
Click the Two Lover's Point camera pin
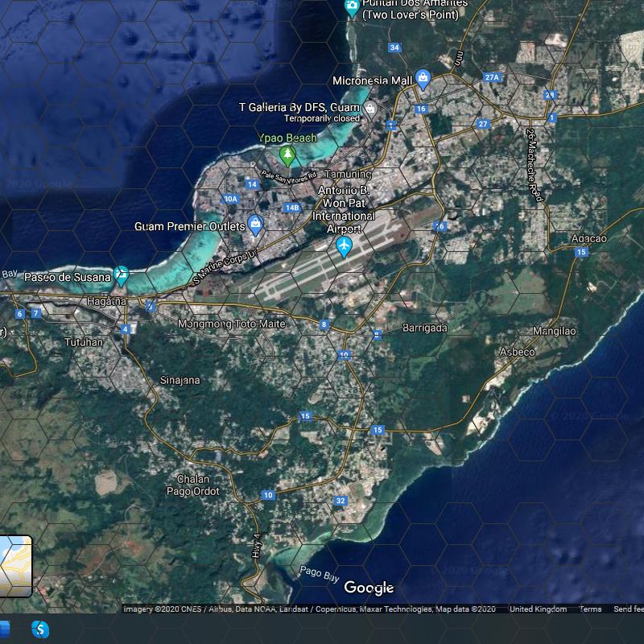[x=352, y=7]
